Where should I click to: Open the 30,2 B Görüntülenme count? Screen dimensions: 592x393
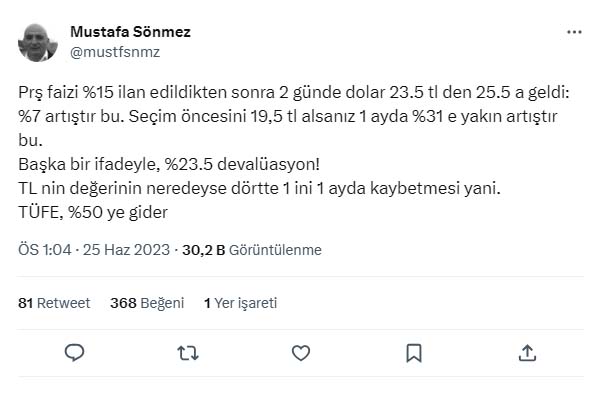click(252, 250)
